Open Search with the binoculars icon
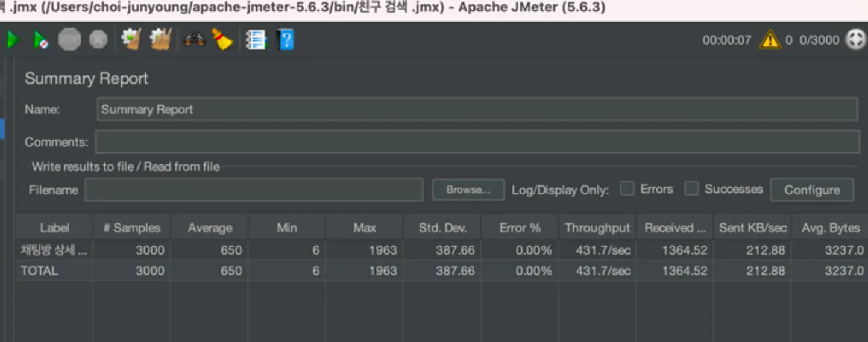Screen dimensions: 868x342 (194, 40)
